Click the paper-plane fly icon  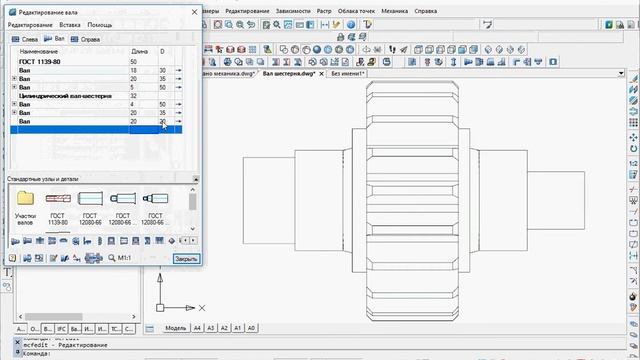(403, 49)
